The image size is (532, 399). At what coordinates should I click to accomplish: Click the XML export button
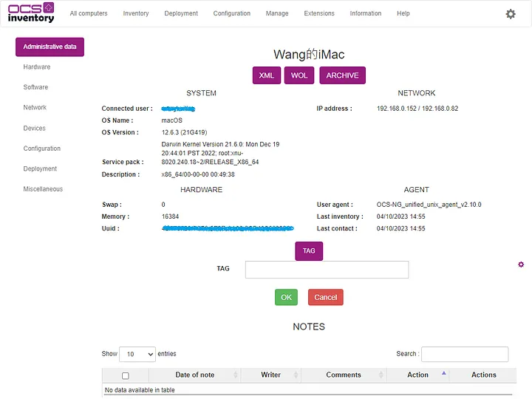[266, 75]
